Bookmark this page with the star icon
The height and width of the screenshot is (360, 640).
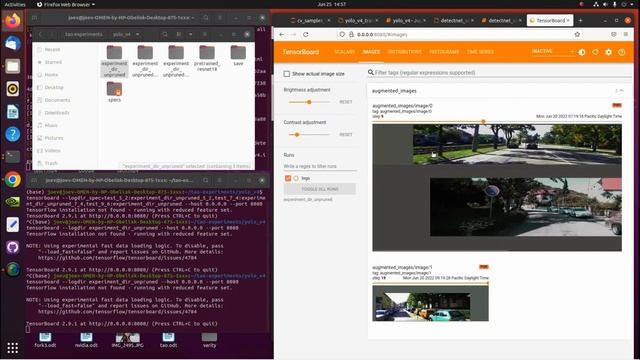point(577,35)
